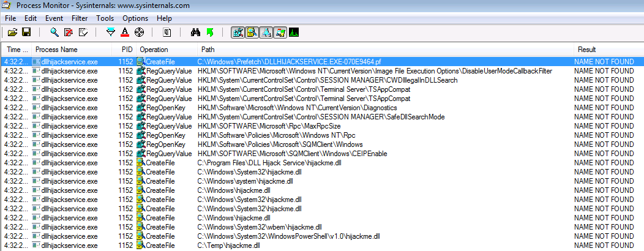This screenshot has height=251, width=644.
Task: Click the green Jump To arrow icon
Action: click(x=210, y=32)
